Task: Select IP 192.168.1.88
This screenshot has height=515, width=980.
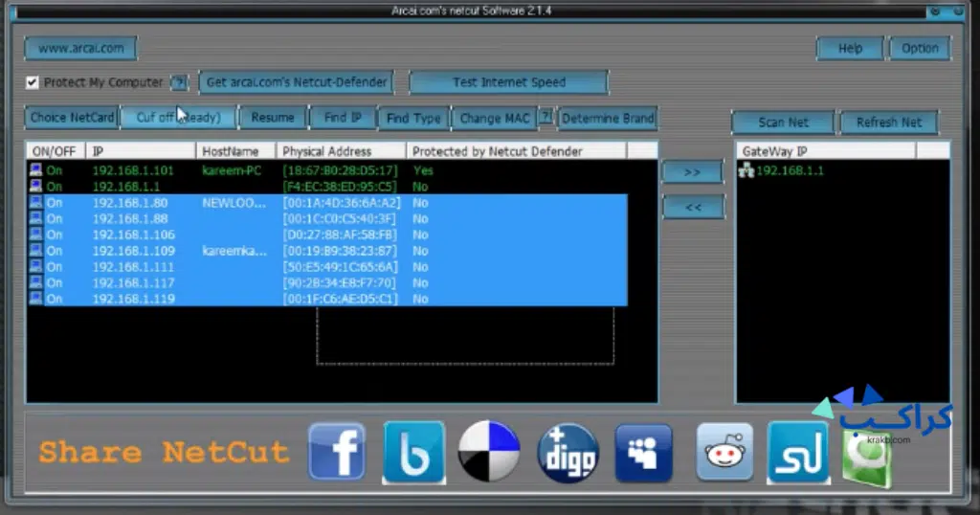Action: click(130, 219)
